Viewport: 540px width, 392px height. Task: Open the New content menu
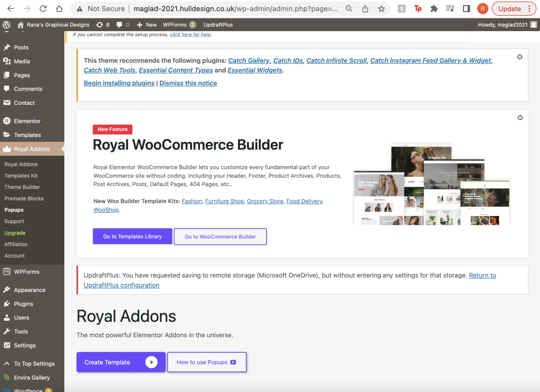pos(147,25)
